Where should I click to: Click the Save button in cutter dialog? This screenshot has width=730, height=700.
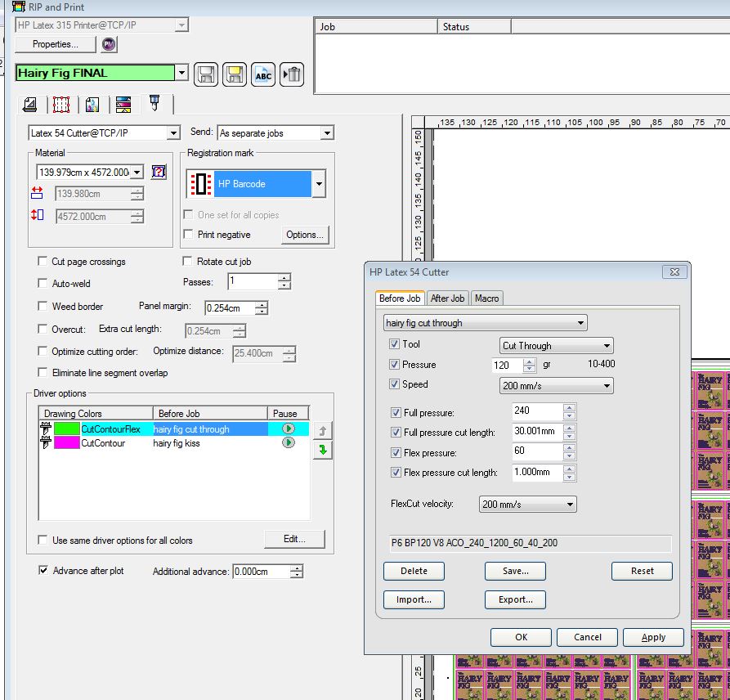click(x=515, y=571)
